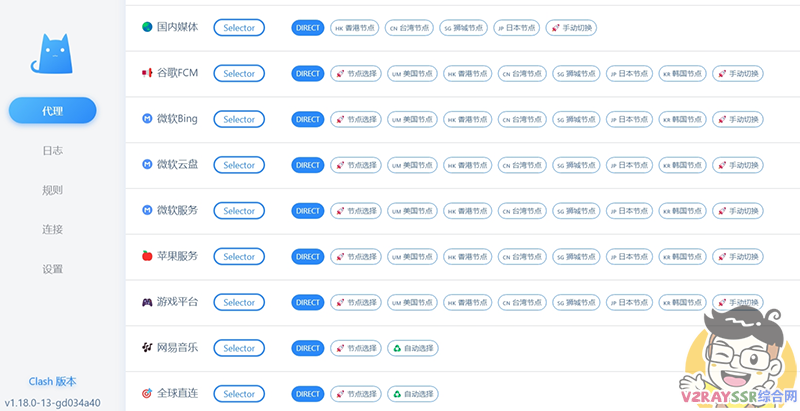Open the 设置 settings page
This screenshot has width=800, height=411.
(x=53, y=269)
